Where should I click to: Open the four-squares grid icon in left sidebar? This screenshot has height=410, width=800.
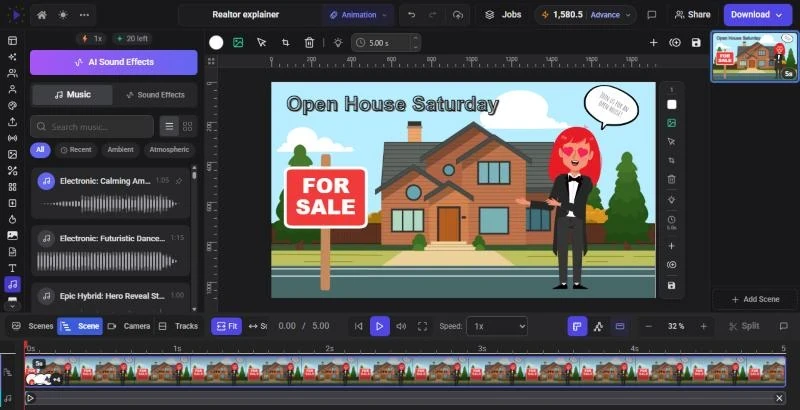pyautogui.click(x=12, y=187)
